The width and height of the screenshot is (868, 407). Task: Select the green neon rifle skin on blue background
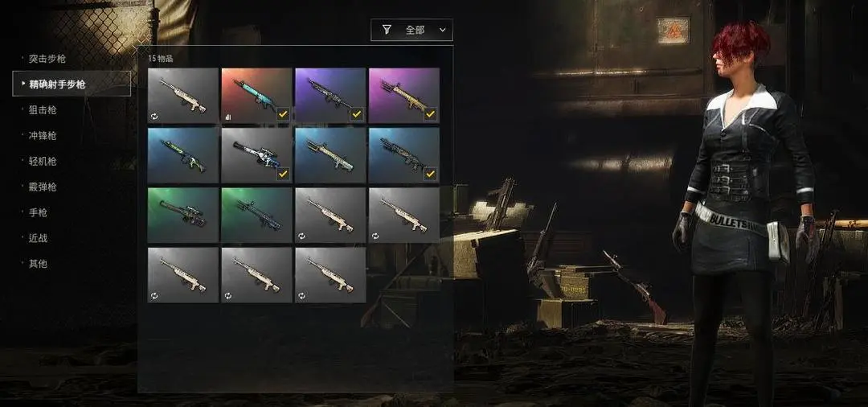tap(182, 155)
